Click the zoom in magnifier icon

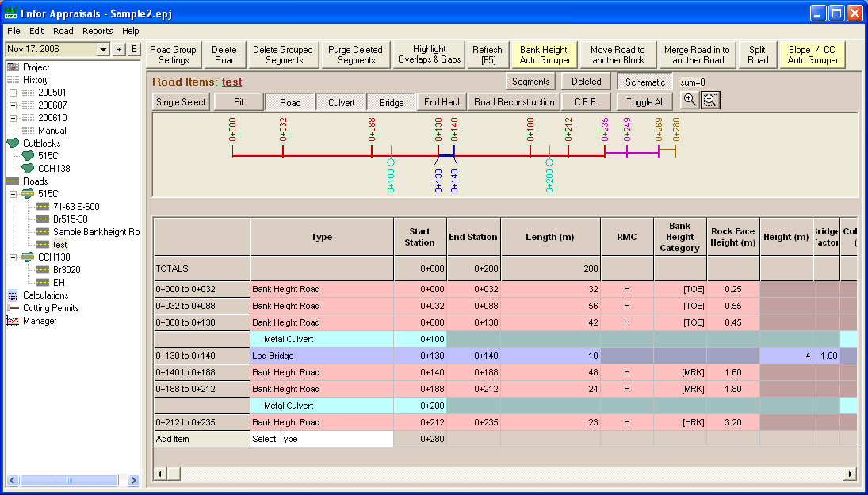point(690,101)
